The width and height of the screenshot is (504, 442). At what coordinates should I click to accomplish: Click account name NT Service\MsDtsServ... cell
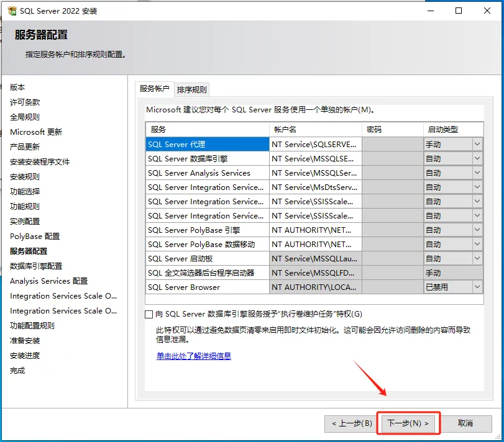pos(316,187)
